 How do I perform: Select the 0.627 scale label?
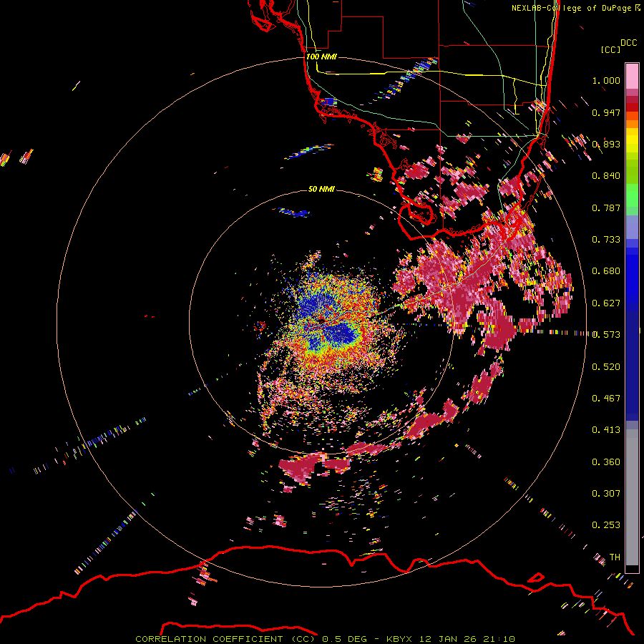(606, 303)
